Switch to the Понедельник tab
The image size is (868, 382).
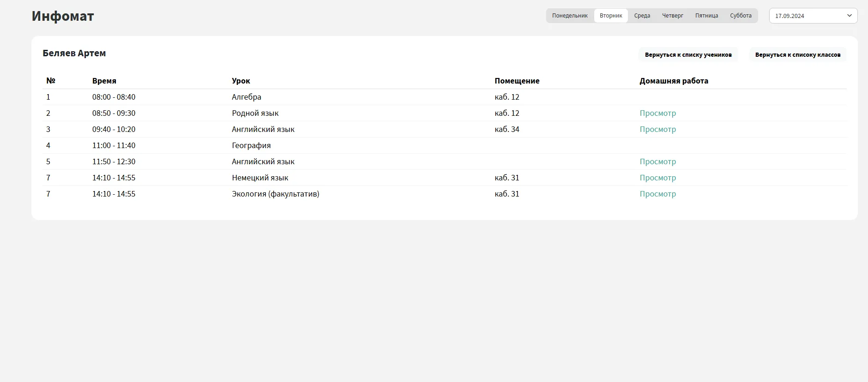(x=570, y=16)
